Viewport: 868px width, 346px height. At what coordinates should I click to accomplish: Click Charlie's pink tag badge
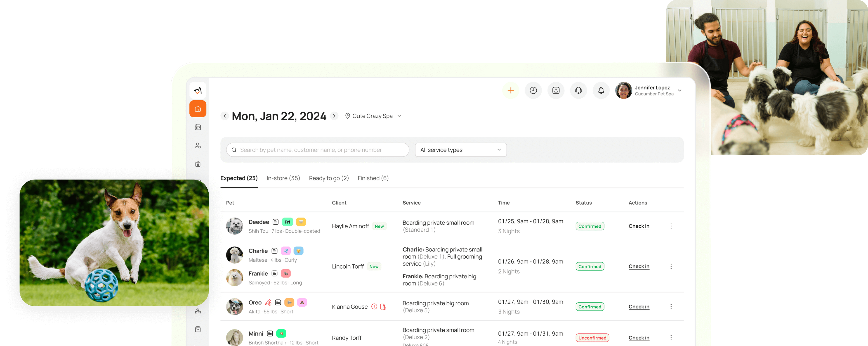coord(286,251)
